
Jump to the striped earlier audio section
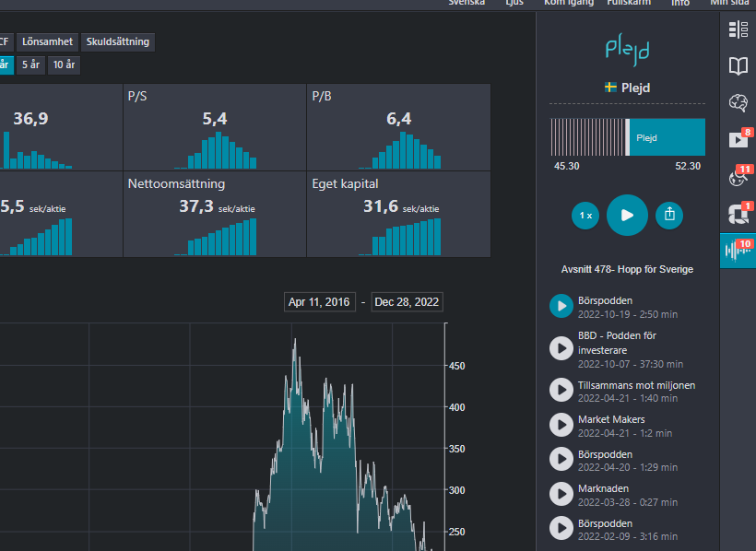tap(587, 137)
